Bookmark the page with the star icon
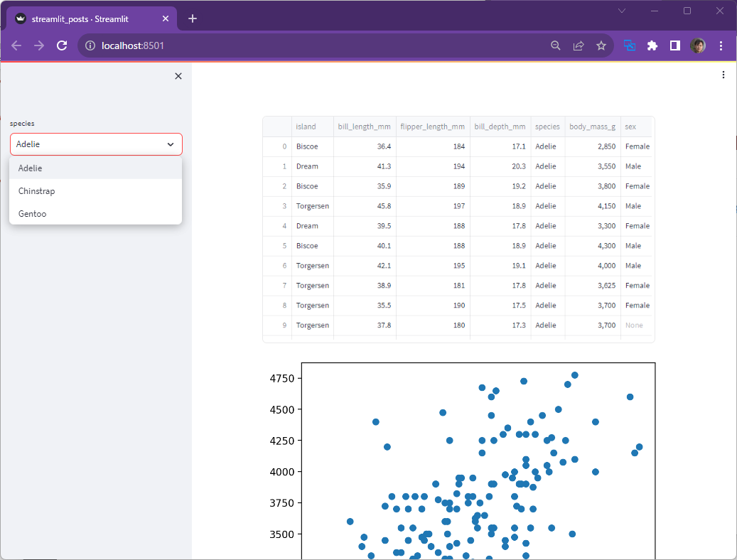The width and height of the screenshot is (737, 560). click(601, 45)
